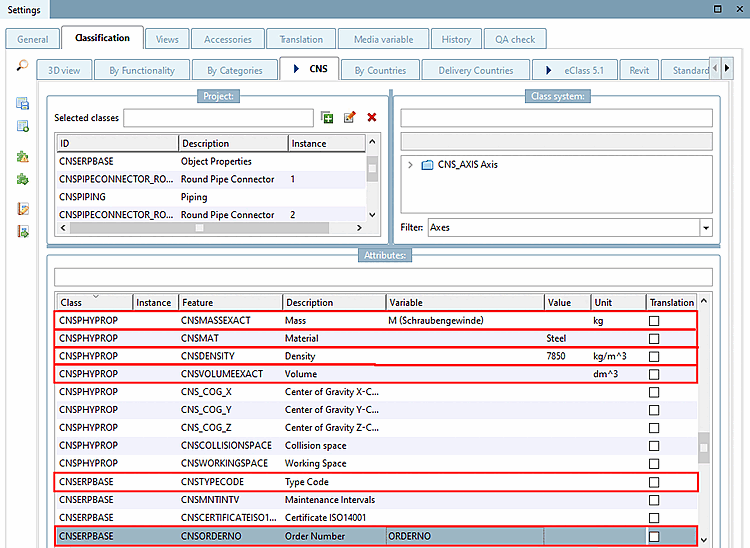750x548 pixels.
Task: Click the green plus add class icon
Action: click(x=327, y=118)
